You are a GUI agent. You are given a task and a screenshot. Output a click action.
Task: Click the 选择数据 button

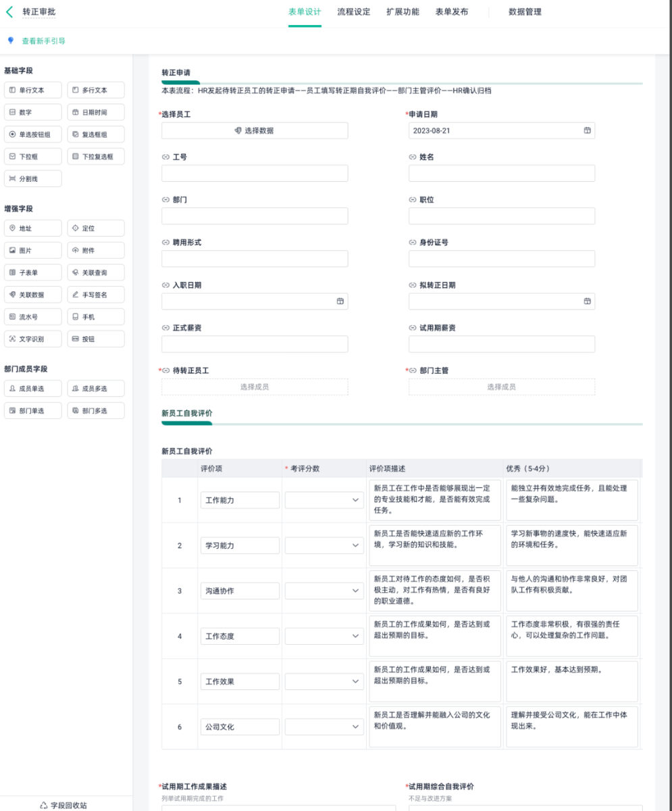[255, 130]
